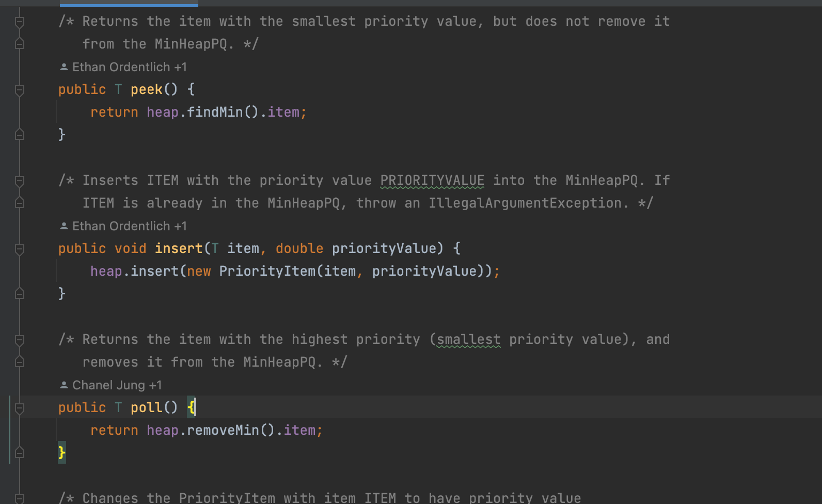This screenshot has width=822, height=504.
Task: Click the fold end marker at peek() closing brace
Action: click(20, 135)
